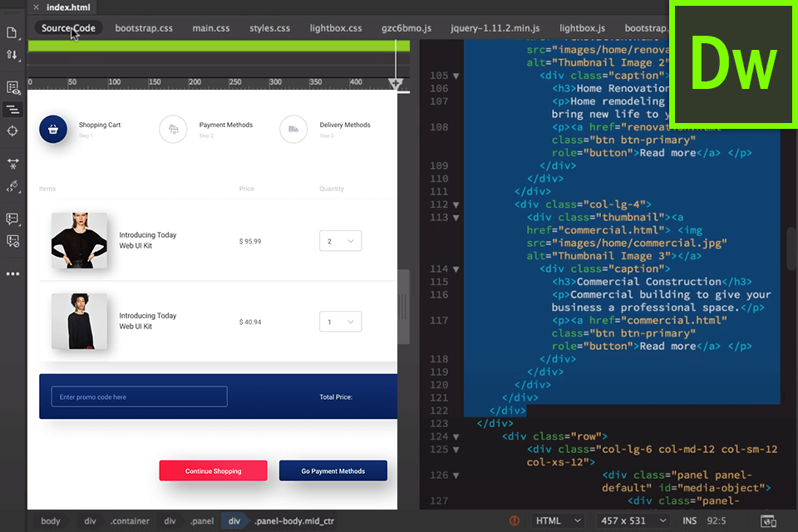This screenshot has height=532, width=798.
Task: Select the index.html document tab
Action: pos(68,7)
